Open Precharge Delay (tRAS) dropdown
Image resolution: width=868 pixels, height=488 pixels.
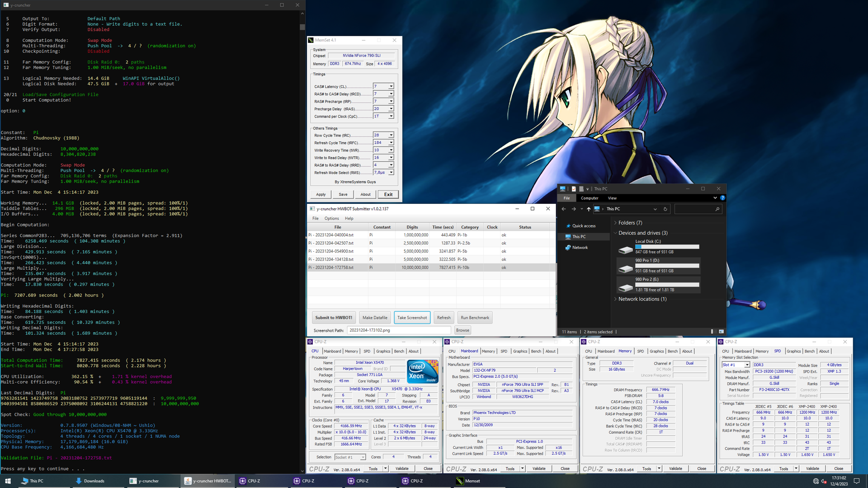(391, 109)
